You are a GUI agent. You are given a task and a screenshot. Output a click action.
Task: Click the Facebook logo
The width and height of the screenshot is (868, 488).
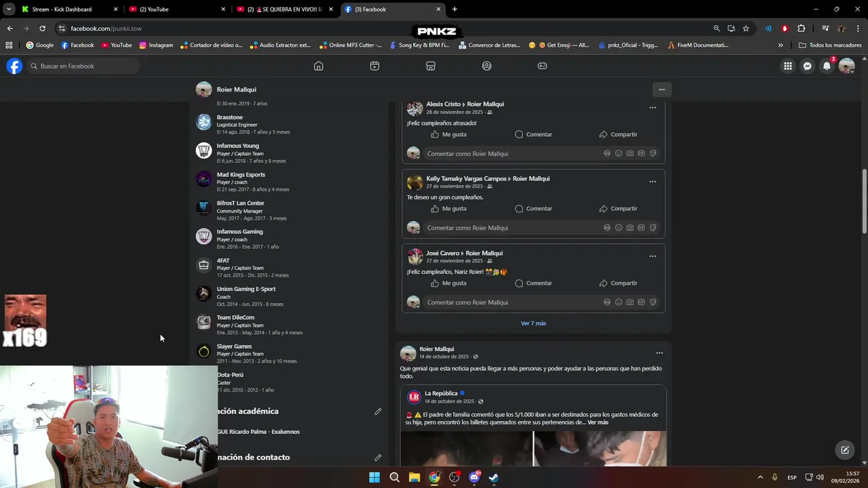(x=14, y=66)
